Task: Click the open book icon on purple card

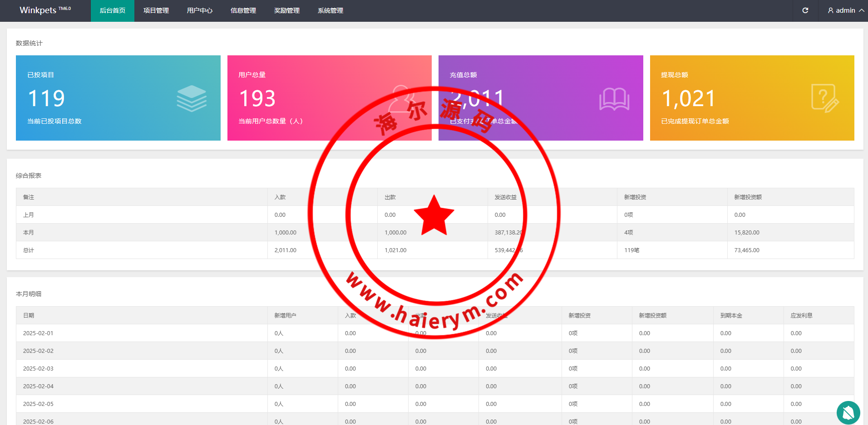Action: [x=614, y=99]
